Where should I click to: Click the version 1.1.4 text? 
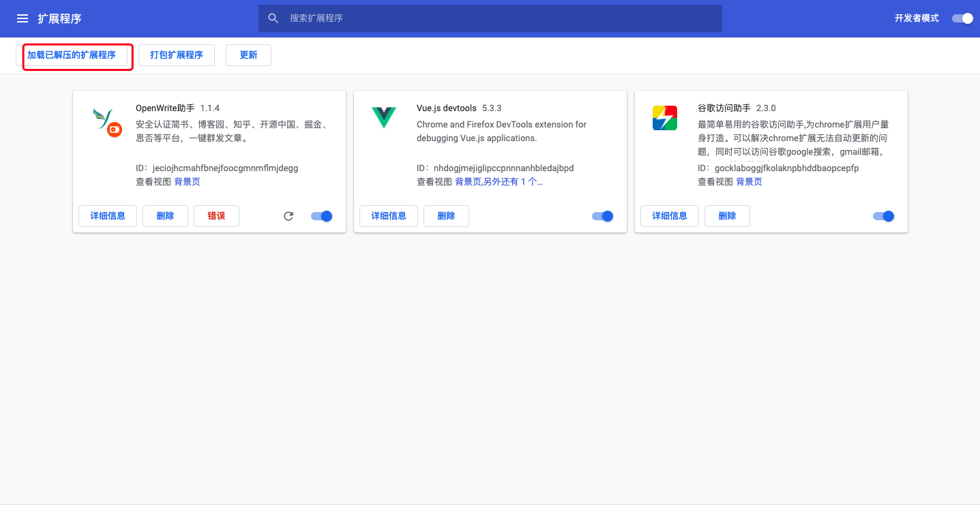click(210, 108)
